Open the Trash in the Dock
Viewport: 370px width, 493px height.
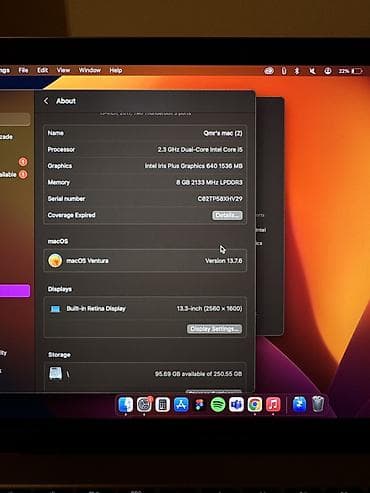click(x=318, y=404)
